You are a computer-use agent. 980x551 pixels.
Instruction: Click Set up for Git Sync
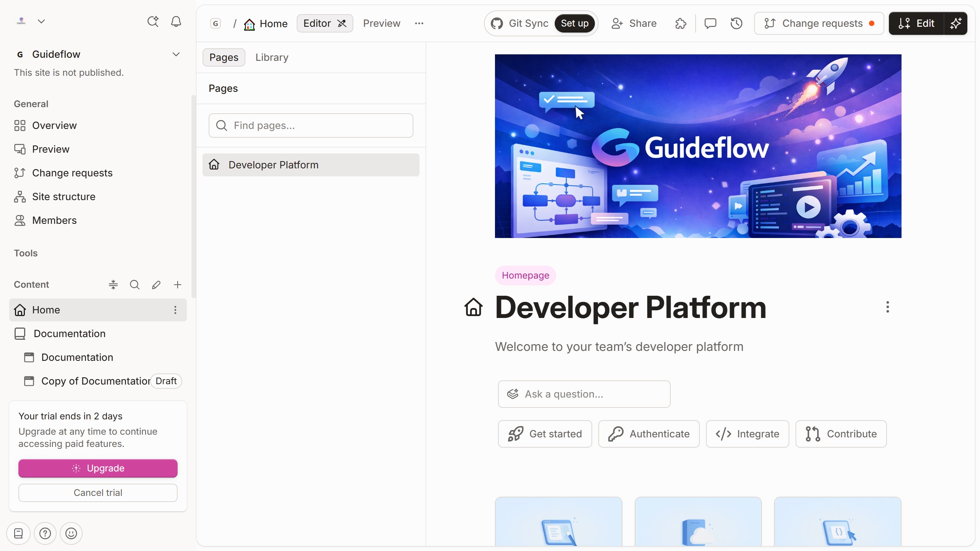tap(575, 23)
